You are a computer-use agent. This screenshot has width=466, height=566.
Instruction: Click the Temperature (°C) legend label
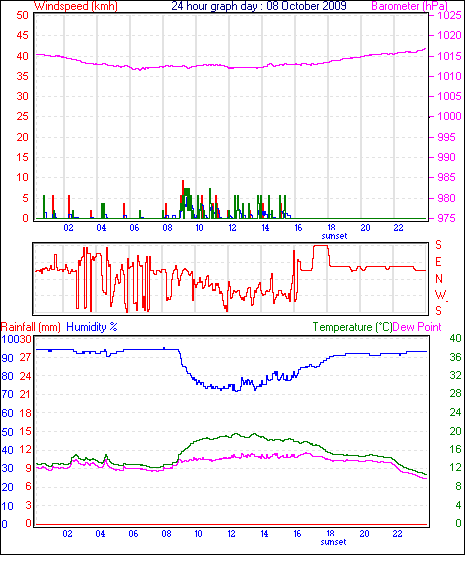(352, 327)
